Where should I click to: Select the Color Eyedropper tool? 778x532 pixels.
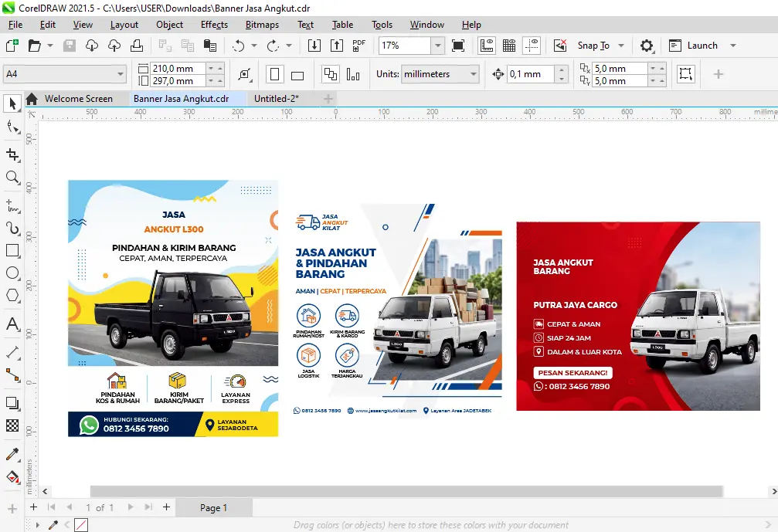[x=12, y=454]
